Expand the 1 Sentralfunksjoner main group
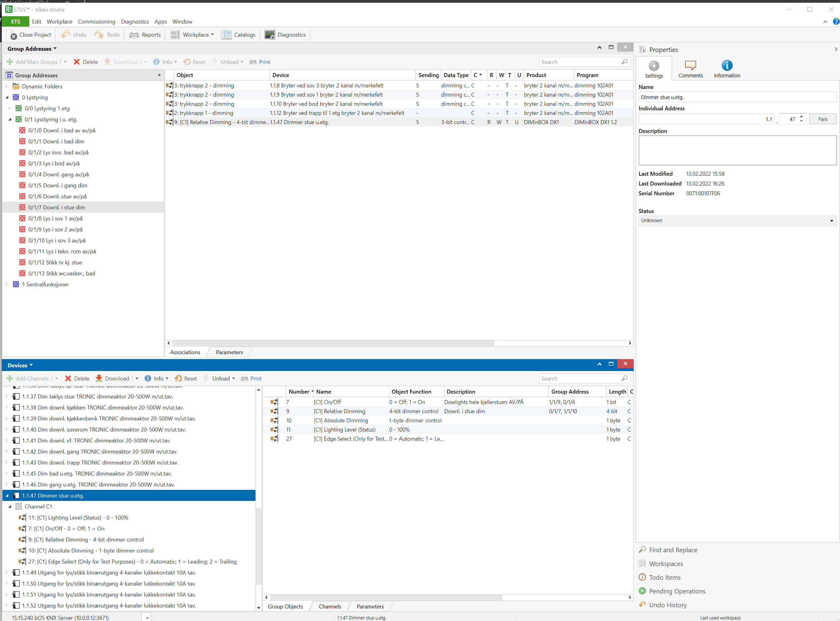This screenshot has height=621, width=840. click(7, 284)
